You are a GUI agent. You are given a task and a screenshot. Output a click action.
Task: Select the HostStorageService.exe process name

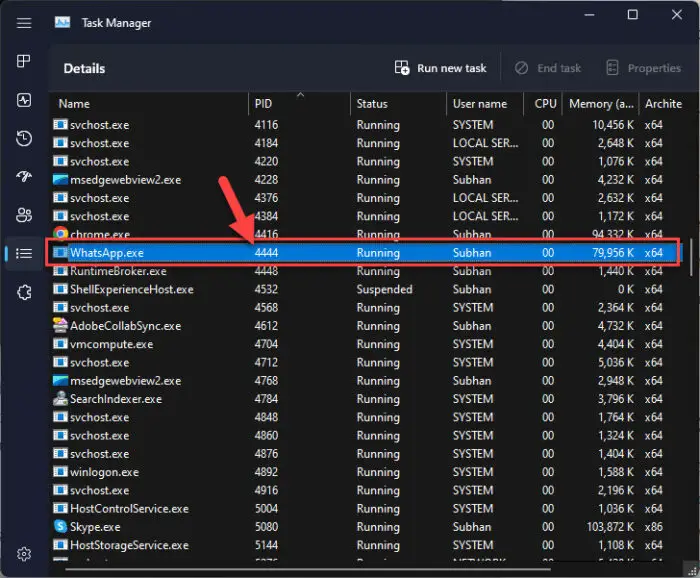click(129, 545)
